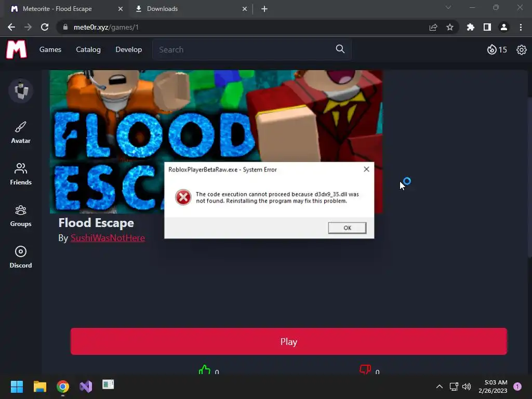Screen dimensions: 532x399
Task: Open the Friends sidebar icon
Action: tap(21, 174)
